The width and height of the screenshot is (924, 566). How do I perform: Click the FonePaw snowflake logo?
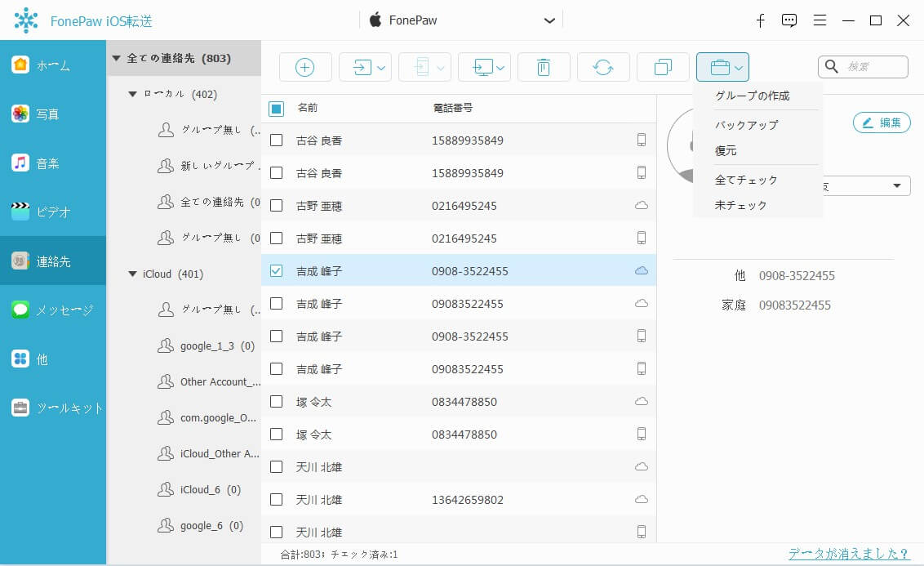26,20
